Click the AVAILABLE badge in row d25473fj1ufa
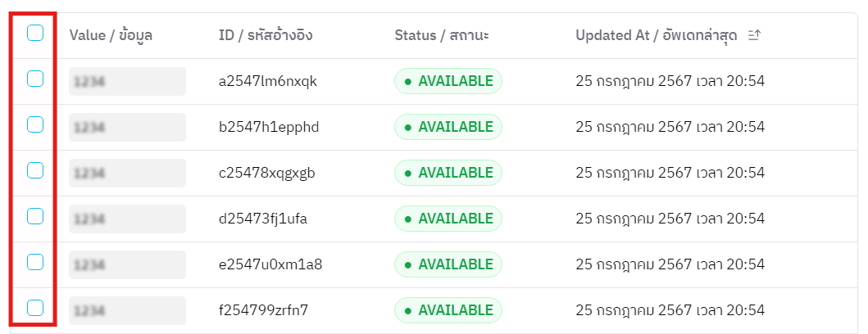868x334 pixels. (448, 219)
